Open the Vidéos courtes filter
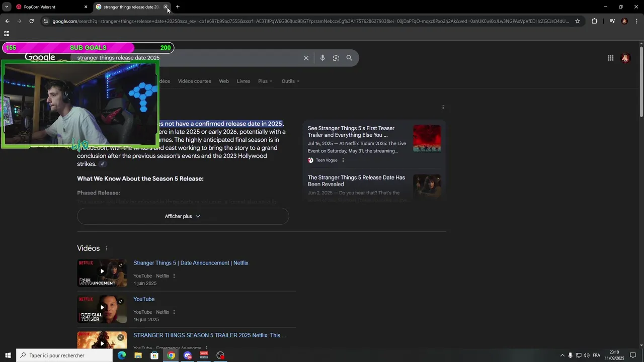644x362 pixels. point(194,81)
